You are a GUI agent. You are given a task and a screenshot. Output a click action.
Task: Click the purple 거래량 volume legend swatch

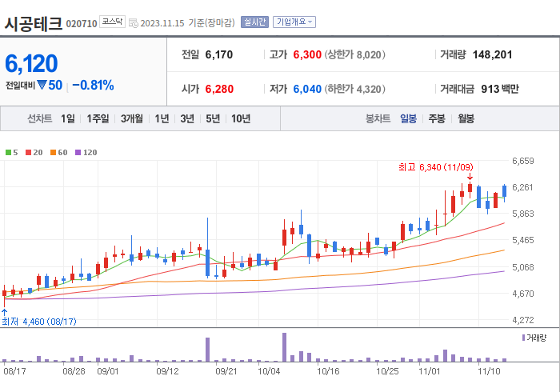tap(523, 338)
